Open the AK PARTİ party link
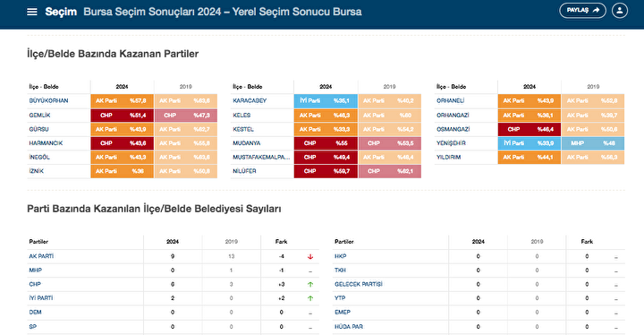Viewport: 644px width, 335px height. click(41, 256)
